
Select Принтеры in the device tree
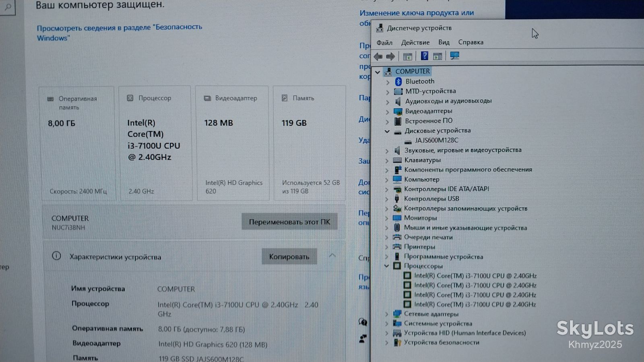(x=419, y=247)
